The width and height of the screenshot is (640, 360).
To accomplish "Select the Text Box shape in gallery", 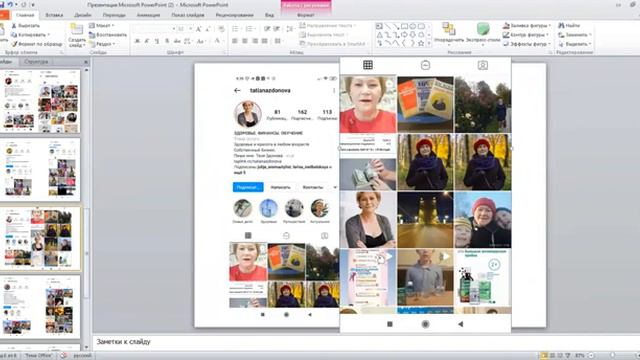I will tap(379, 27).
